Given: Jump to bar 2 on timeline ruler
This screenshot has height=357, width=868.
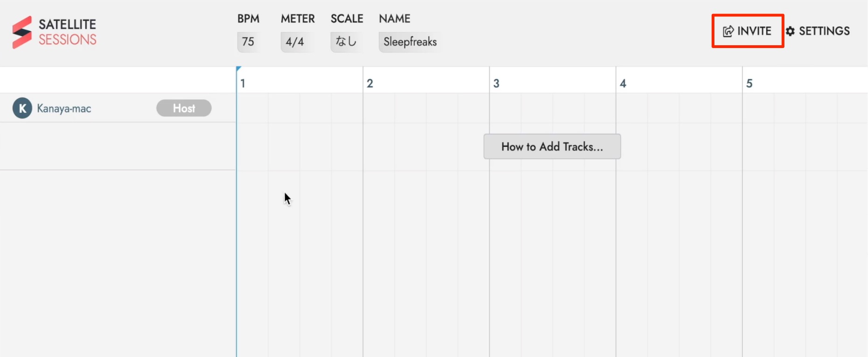Looking at the screenshot, I should pyautogui.click(x=370, y=83).
